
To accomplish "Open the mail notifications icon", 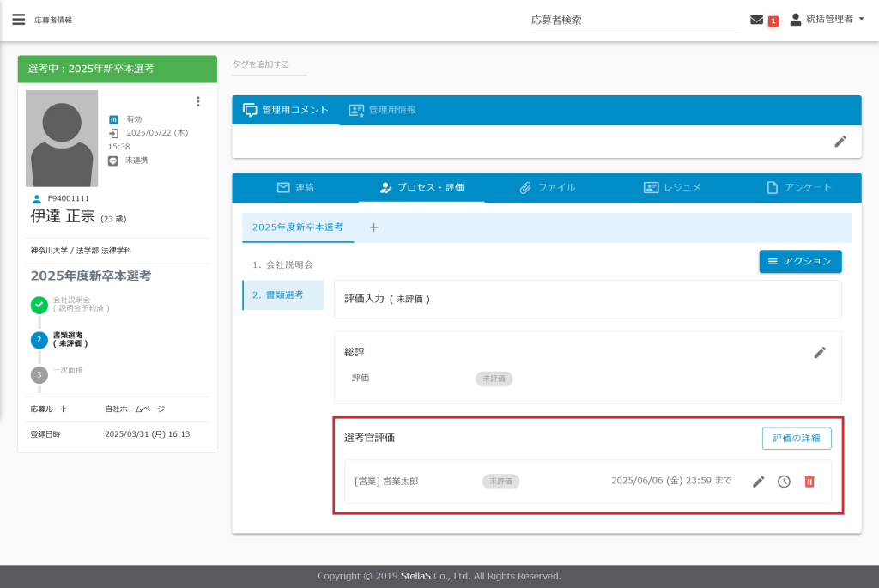I will (x=756, y=20).
